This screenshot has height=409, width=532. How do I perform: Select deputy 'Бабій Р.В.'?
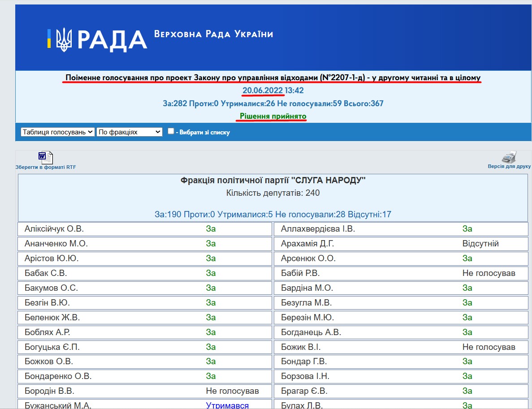coord(300,273)
